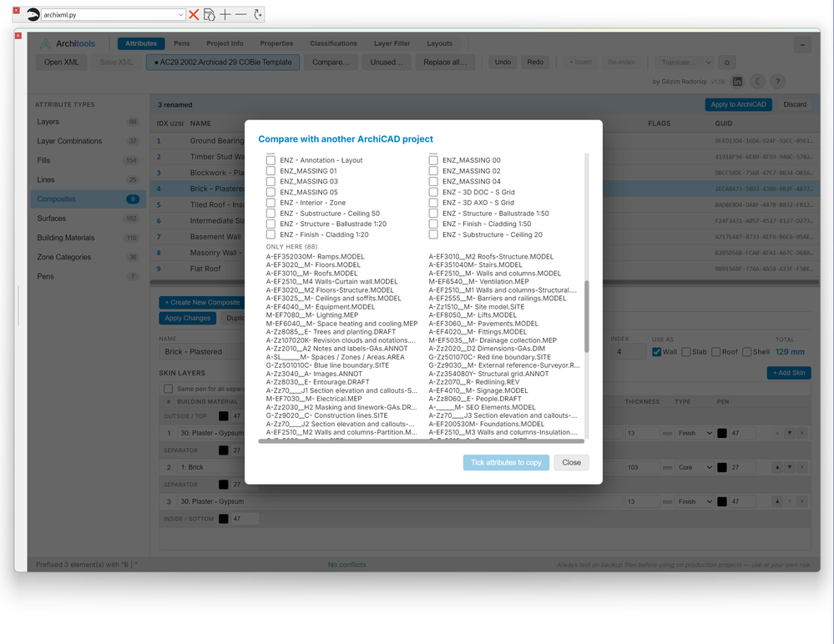
Task: Go to the Layer Filter tab
Action: 392,43
